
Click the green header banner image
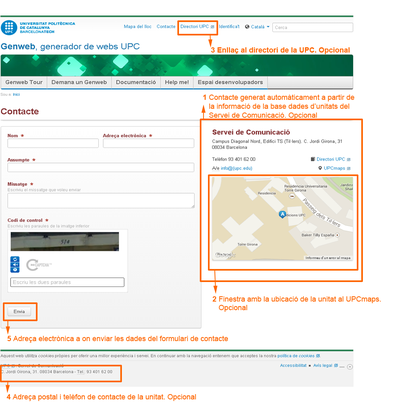177,66
